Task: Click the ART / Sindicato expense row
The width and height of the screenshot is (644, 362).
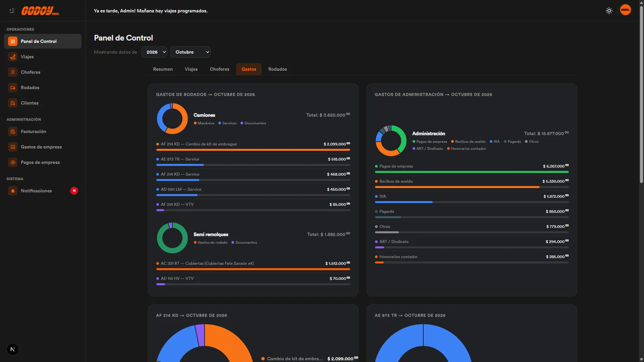Action: click(x=472, y=244)
